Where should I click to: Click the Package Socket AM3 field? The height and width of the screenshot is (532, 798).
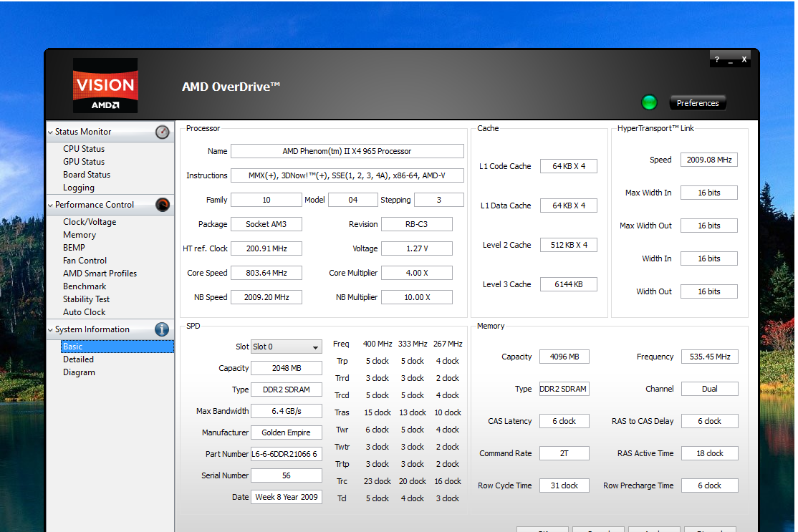point(266,224)
